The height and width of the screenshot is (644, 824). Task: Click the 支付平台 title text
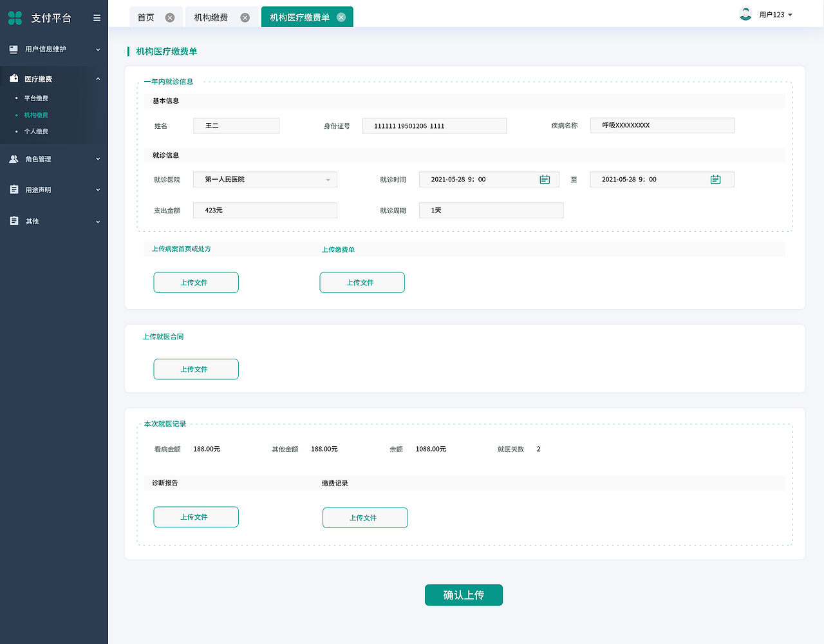click(51, 18)
